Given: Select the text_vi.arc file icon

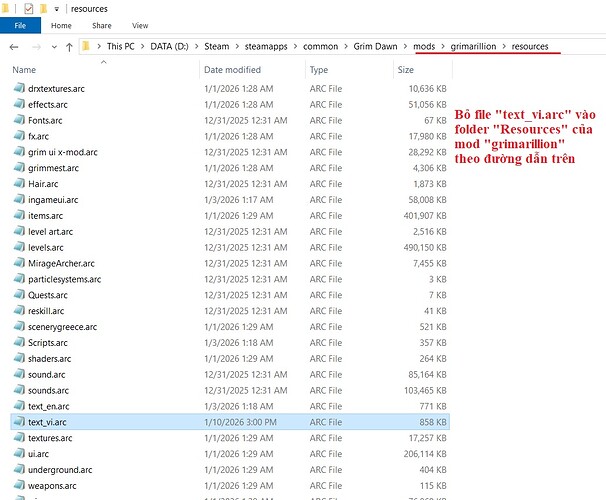Looking at the screenshot, I should (19, 422).
